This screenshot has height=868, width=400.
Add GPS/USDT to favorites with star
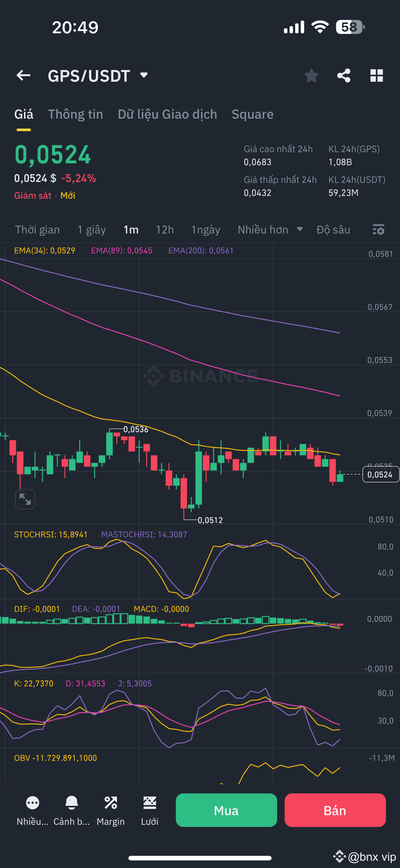(x=312, y=75)
